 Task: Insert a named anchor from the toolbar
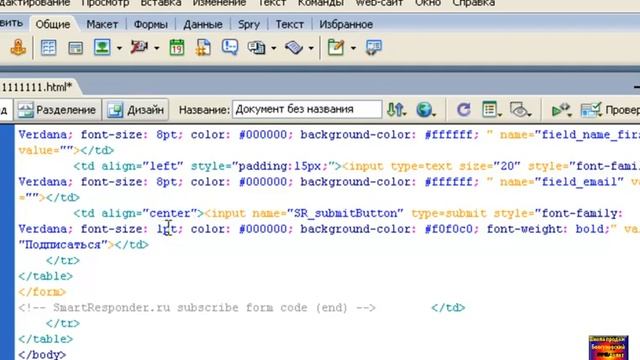point(18,48)
